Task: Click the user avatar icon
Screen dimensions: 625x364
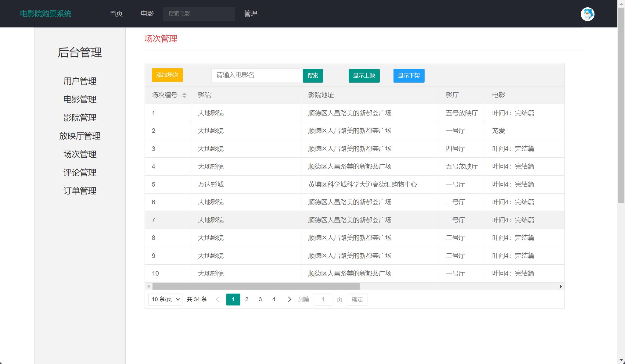Action: pos(587,14)
